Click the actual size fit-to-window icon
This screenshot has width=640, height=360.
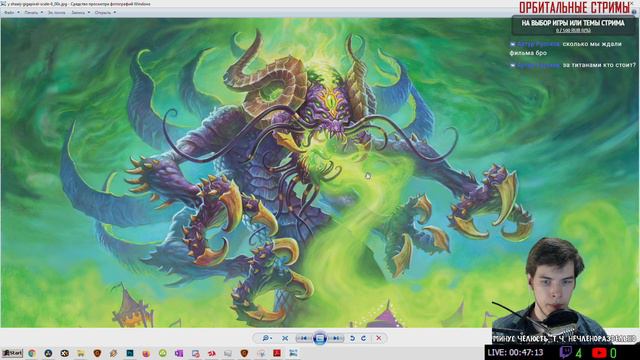[285, 338]
